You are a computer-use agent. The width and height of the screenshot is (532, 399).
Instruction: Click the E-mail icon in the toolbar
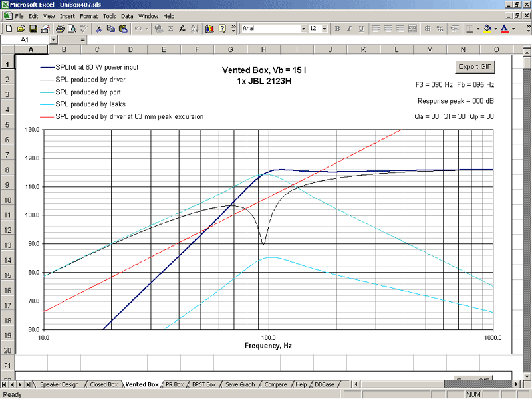tap(45, 29)
